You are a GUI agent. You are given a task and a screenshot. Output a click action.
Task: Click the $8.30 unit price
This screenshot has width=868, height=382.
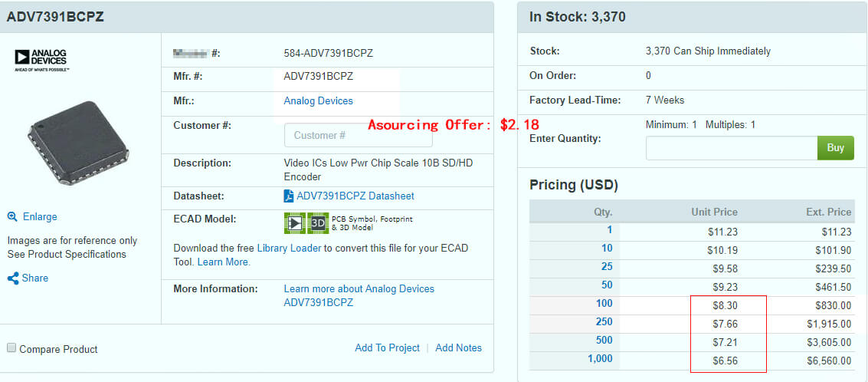click(x=726, y=305)
